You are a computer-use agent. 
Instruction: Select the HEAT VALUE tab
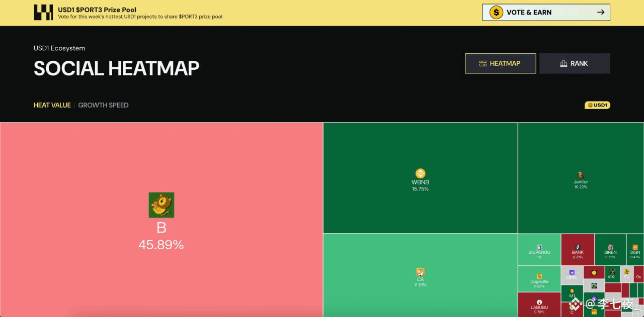pos(52,105)
